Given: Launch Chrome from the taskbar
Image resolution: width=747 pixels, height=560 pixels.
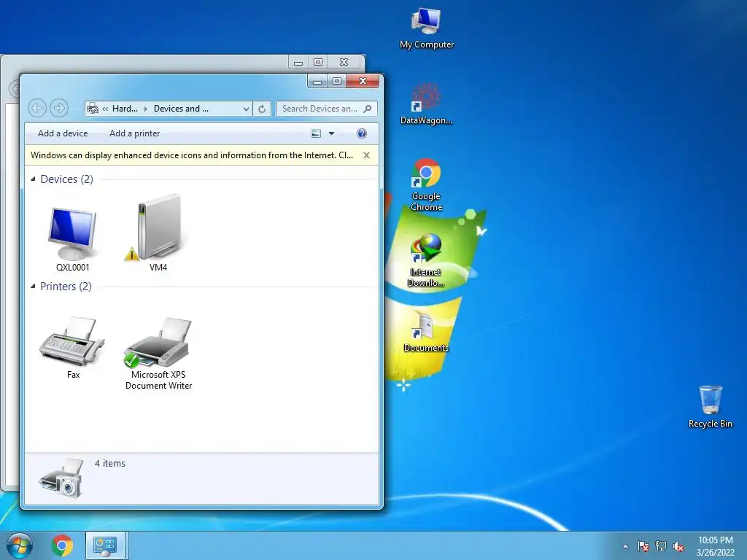Looking at the screenshot, I should tap(63, 545).
